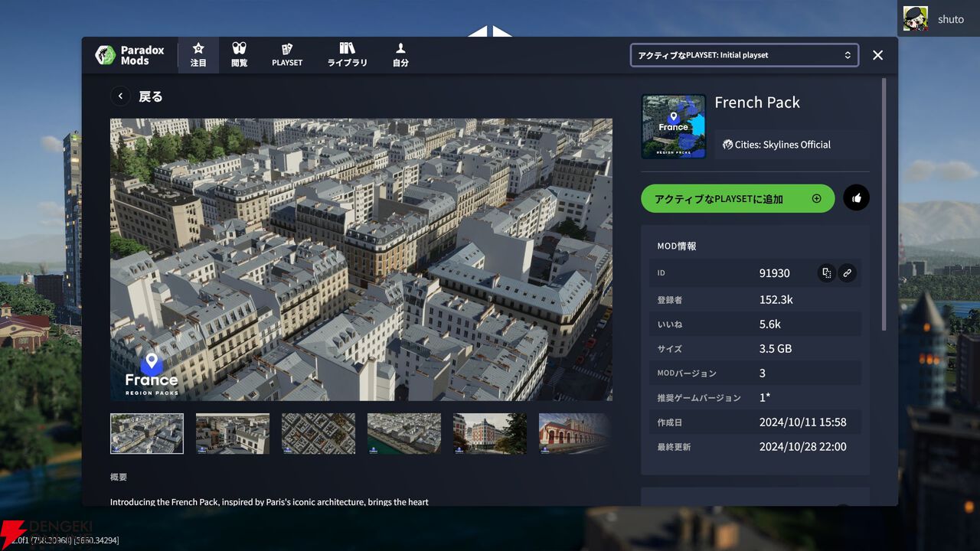Like the mod with thumbs-up
The height and width of the screenshot is (551, 980).
click(856, 198)
